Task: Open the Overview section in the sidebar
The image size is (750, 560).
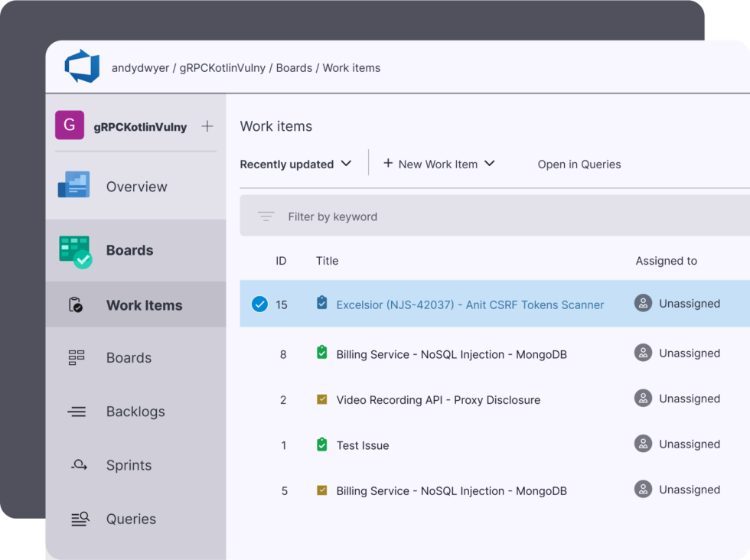Action: (x=135, y=186)
